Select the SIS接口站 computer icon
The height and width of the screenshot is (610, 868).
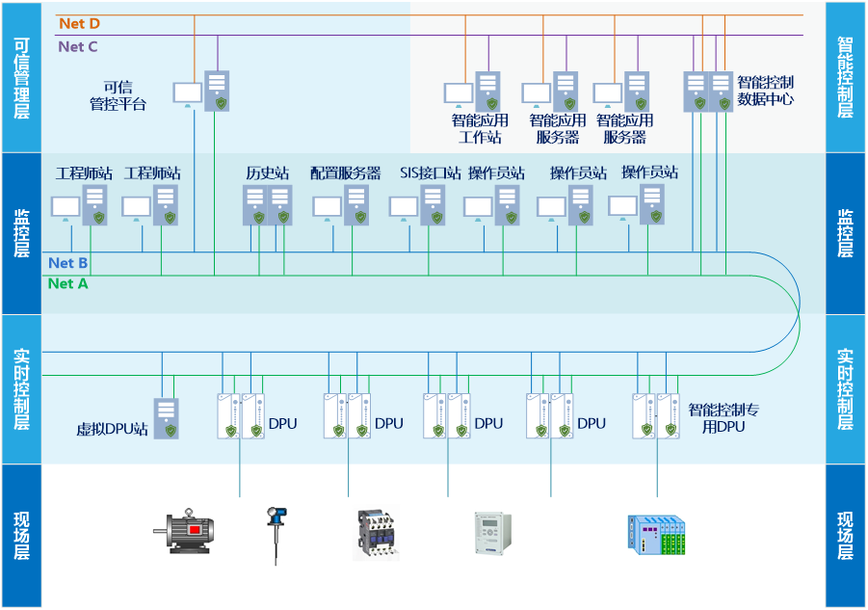(418, 205)
